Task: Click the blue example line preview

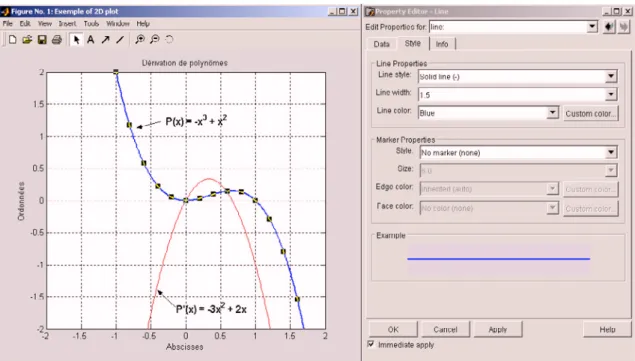Action: [499, 258]
